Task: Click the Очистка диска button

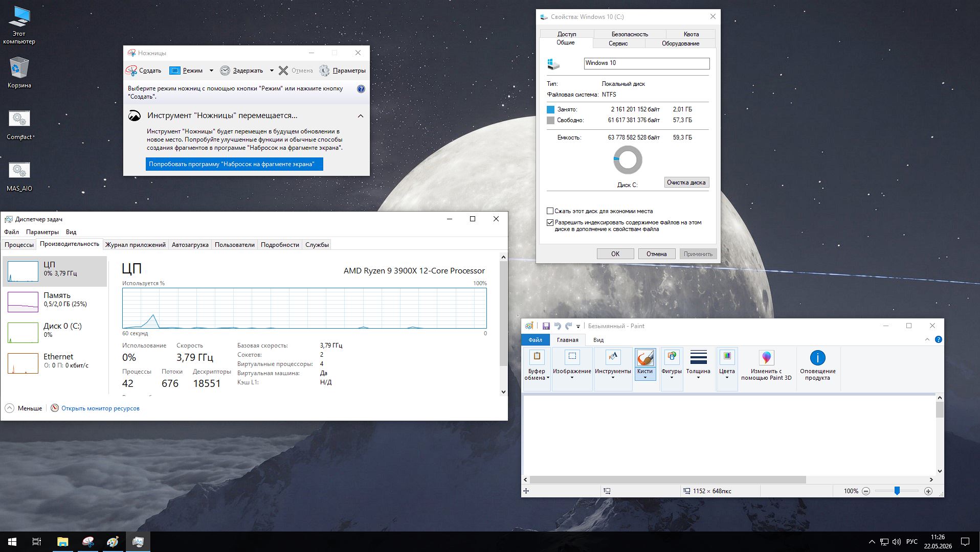Action: (686, 182)
